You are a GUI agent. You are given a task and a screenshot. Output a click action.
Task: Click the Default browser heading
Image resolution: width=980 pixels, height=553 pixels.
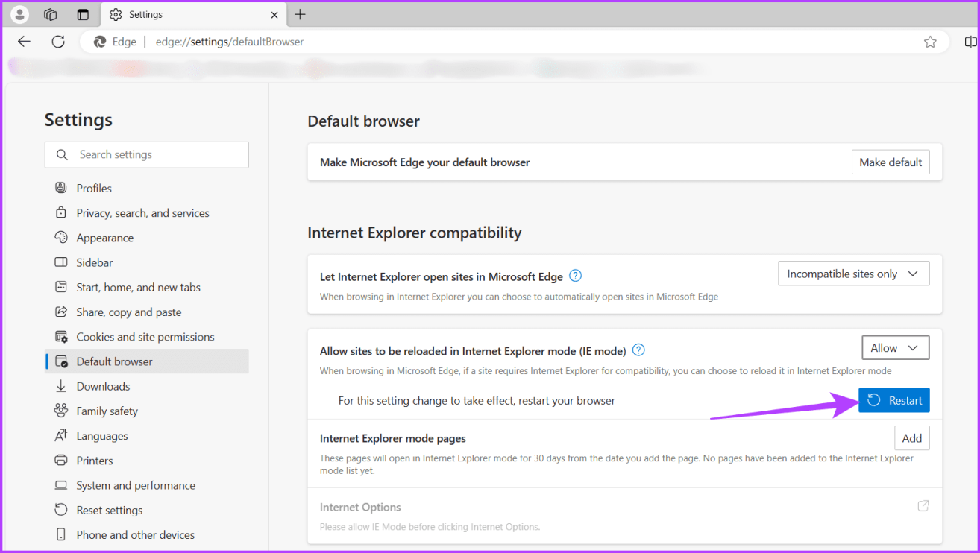click(363, 121)
